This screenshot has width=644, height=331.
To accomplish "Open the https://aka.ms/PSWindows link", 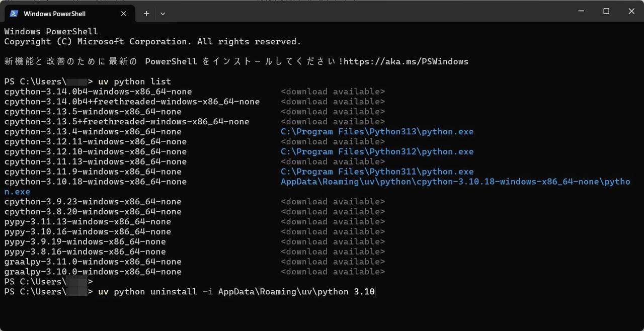I will [406, 61].
